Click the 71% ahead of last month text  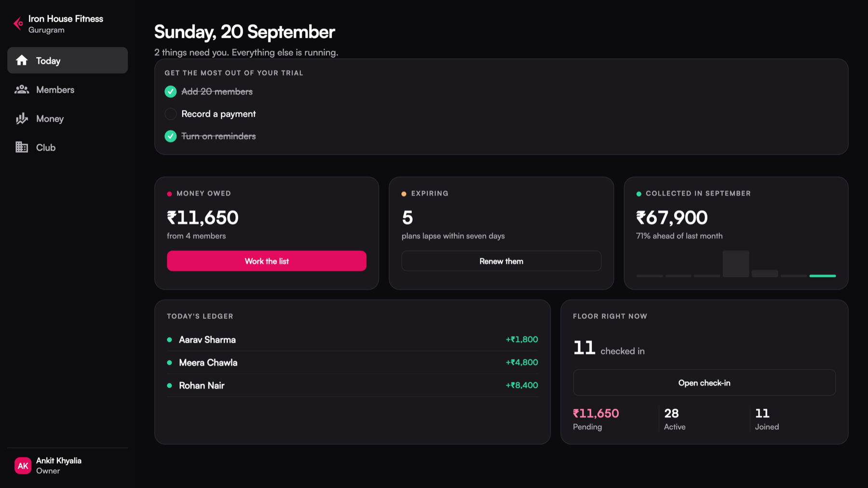coord(679,236)
